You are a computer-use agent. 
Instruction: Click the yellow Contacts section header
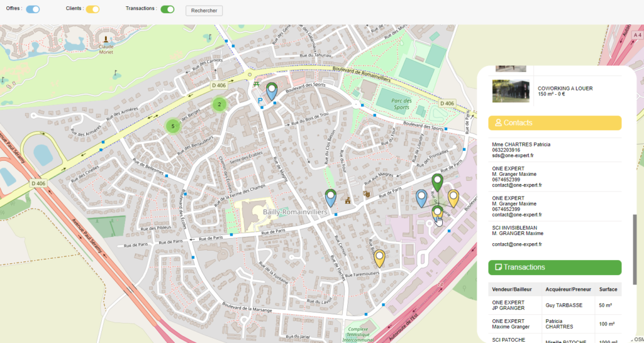coord(555,122)
